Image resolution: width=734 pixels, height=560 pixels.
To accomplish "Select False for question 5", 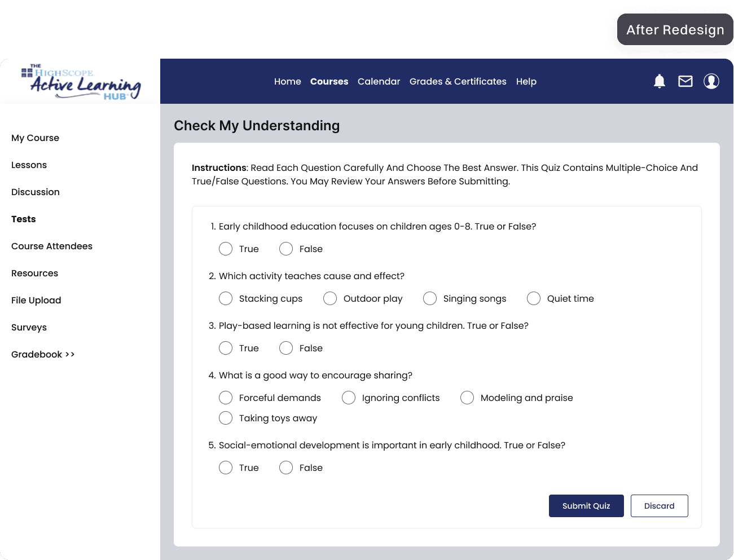I will click(x=286, y=468).
